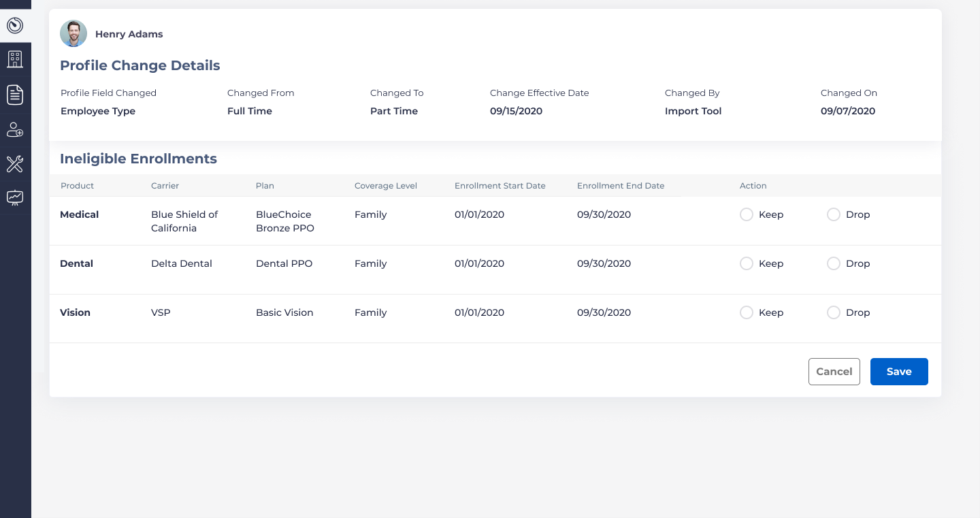This screenshot has height=518, width=980.
Task: Open the Documents icon in the sidebar
Action: point(15,95)
